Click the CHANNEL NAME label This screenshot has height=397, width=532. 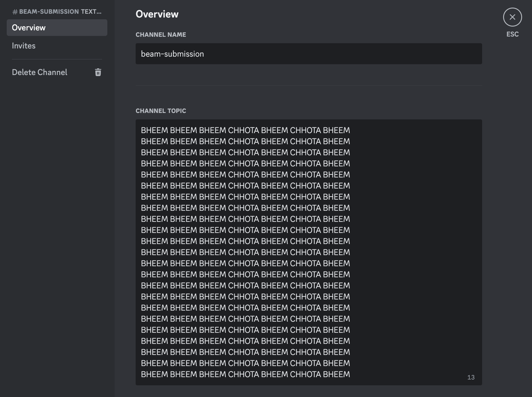pyautogui.click(x=161, y=35)
